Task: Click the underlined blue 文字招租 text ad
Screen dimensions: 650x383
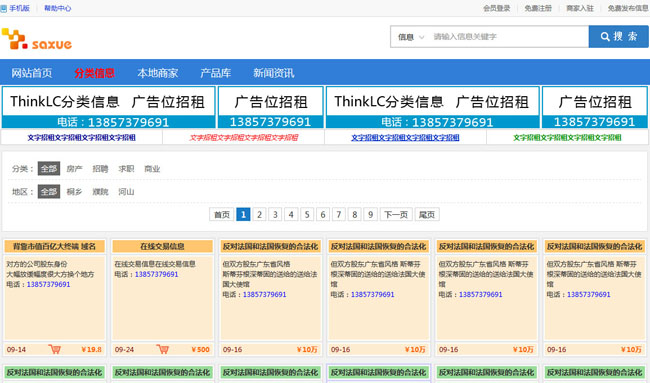Action: click(x=405, y=138)
